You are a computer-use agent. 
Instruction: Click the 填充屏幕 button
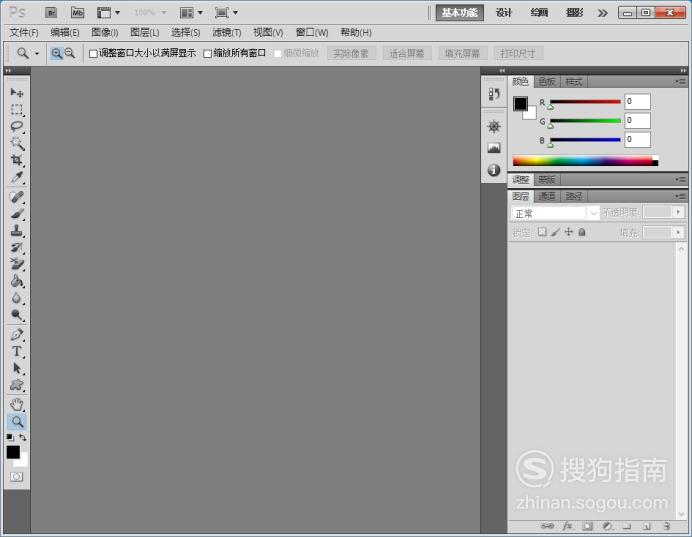point(463,53)
